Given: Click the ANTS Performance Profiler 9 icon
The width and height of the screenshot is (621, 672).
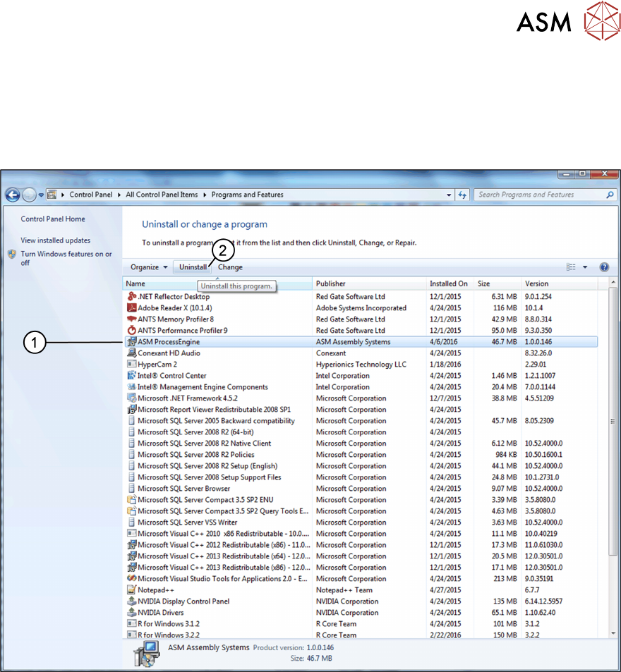Looking at the screenshot, I should (132, 331).
